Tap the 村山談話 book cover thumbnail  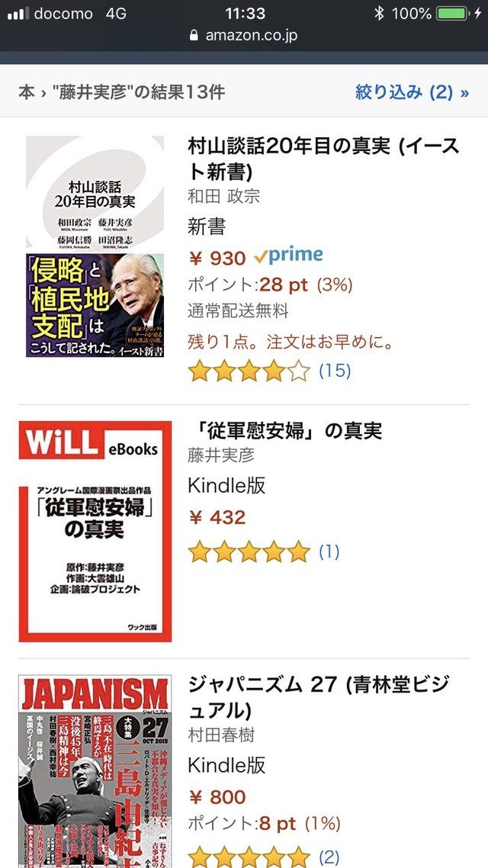point(95,246)
